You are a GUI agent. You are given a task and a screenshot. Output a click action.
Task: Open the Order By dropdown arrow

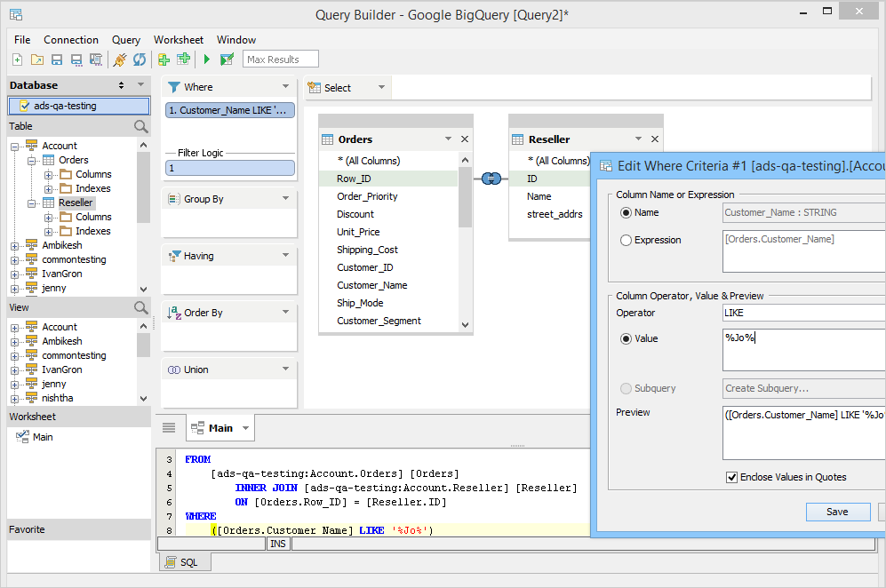click(x=285, y=312)
